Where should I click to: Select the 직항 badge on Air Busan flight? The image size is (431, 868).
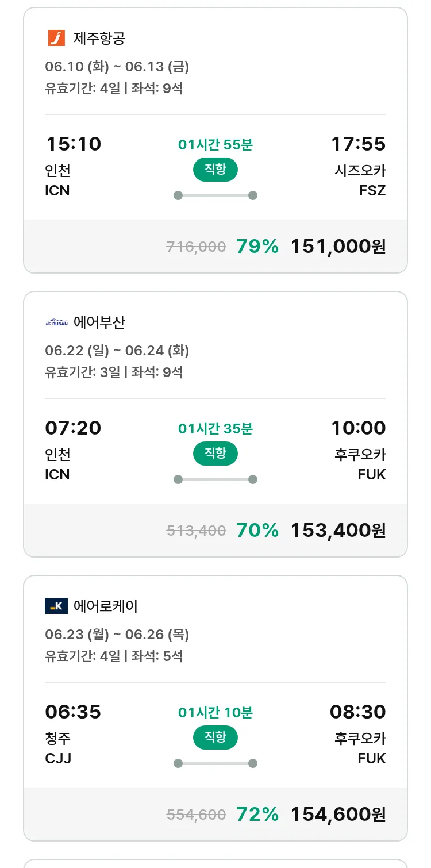[215, 454]
